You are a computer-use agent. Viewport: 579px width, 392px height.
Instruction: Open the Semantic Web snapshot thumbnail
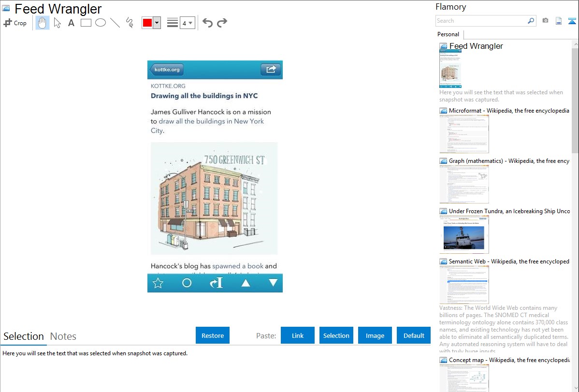point(464,285)
